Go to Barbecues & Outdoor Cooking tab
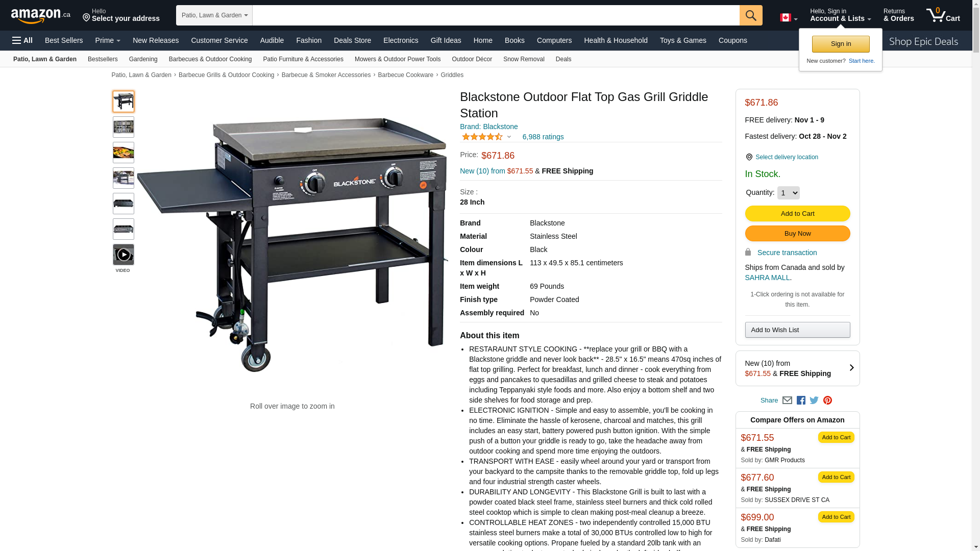The width and height of the screenshot is (980, 551). [210, 59]
